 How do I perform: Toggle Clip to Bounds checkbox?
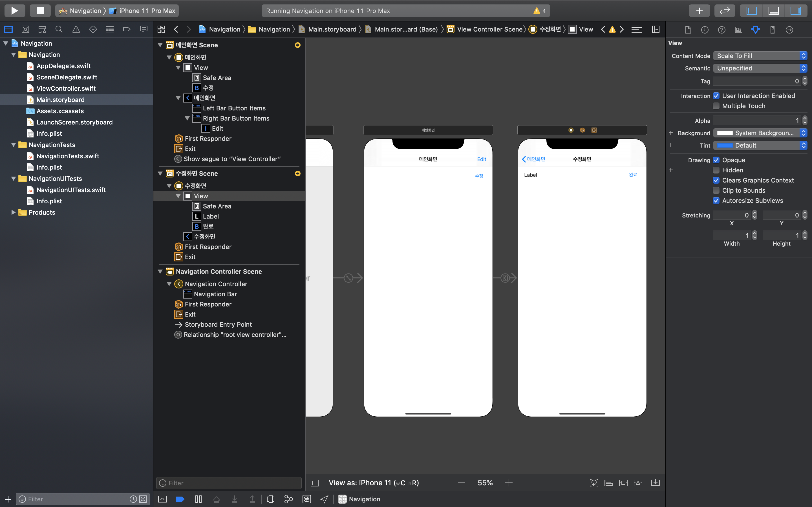tap(716, 190)
